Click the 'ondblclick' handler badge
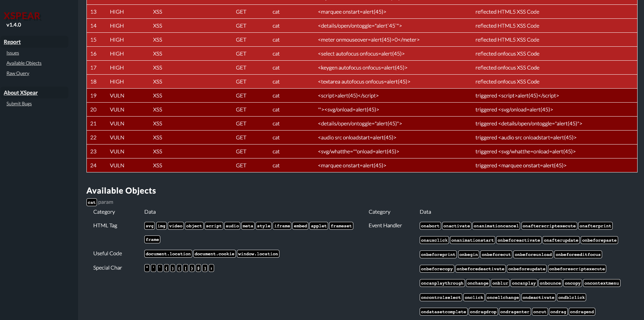 coord(571,298)
